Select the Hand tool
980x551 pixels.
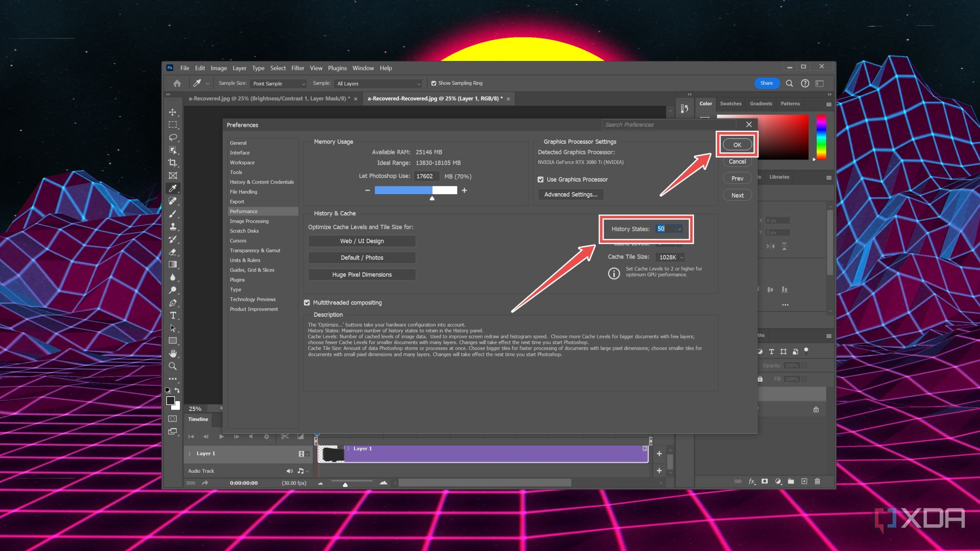pos(173,353)
